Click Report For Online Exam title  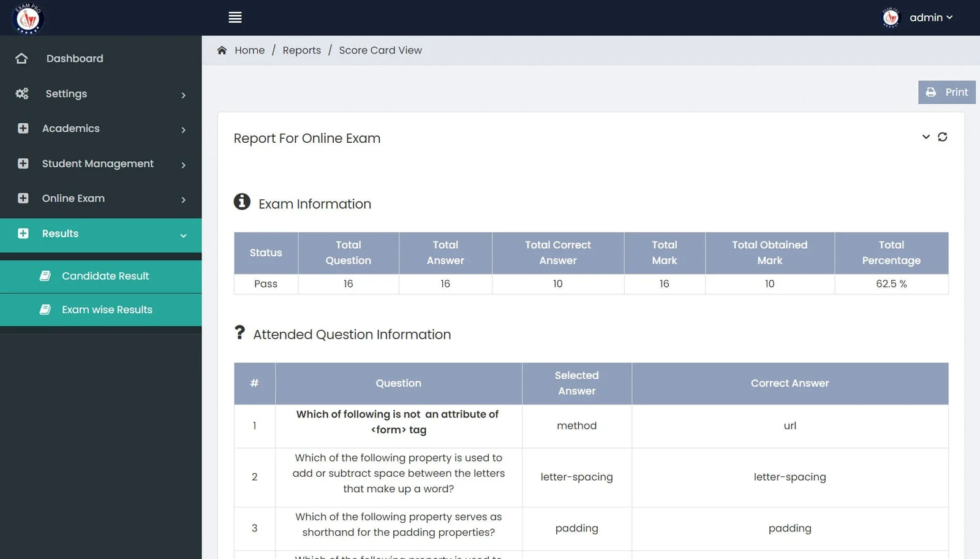click(x=307, y=138)
